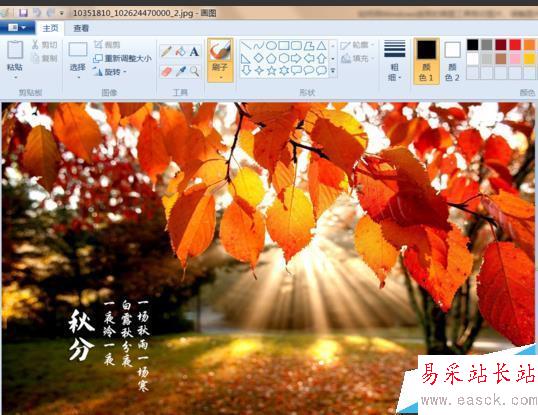Image resolution: width=538 pixels, height=415 pixels.
Task: Select 颜色 2 background color box
Action: tap(452, 60)
